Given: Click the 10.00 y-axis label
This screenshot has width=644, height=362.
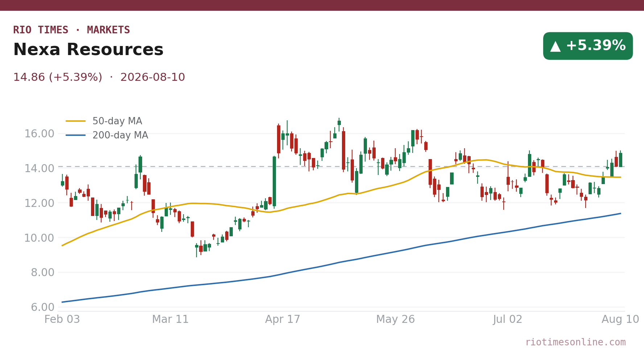Looking at the screenshot, I should click(39, 238).
